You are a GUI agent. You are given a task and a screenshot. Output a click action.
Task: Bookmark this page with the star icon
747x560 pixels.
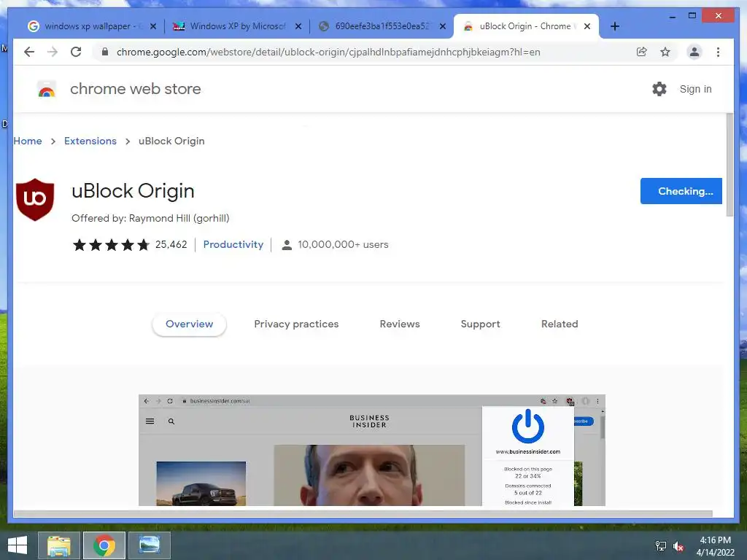pyautogui.click(x=665, y=52)
